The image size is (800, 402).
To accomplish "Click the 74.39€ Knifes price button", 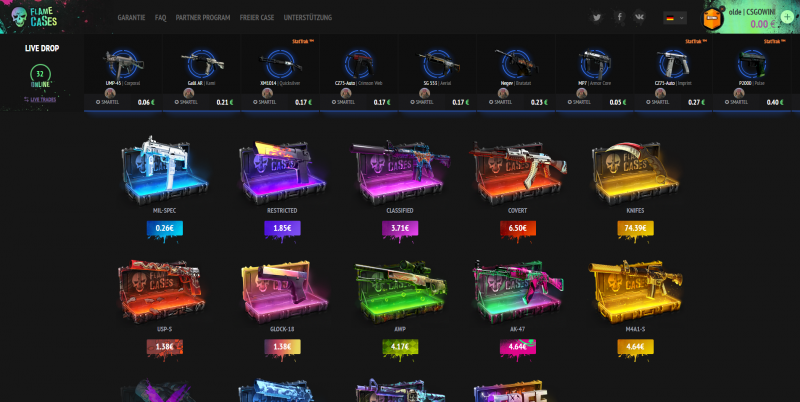I will [635, 228].
